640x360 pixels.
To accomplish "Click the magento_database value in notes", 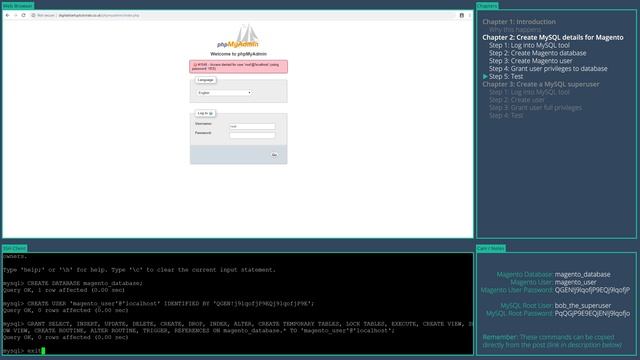I will [582, 274].
